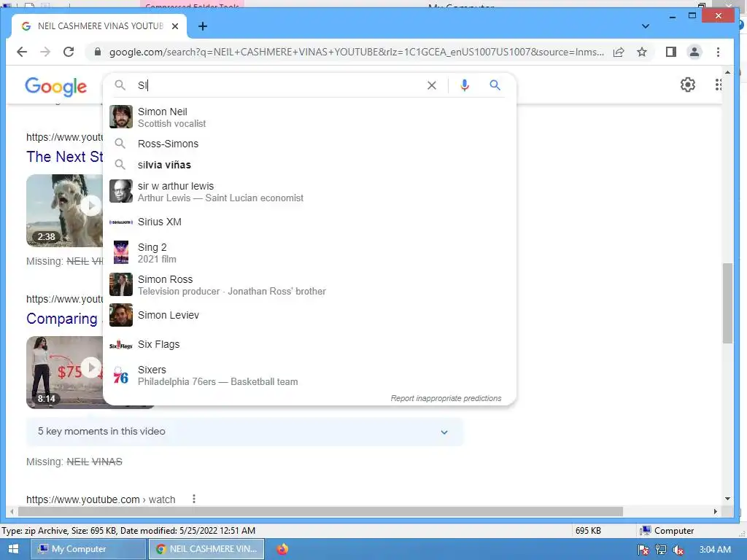Bookmark this page with the star icon
The image size is (747, 560).
tap(642, 52)
